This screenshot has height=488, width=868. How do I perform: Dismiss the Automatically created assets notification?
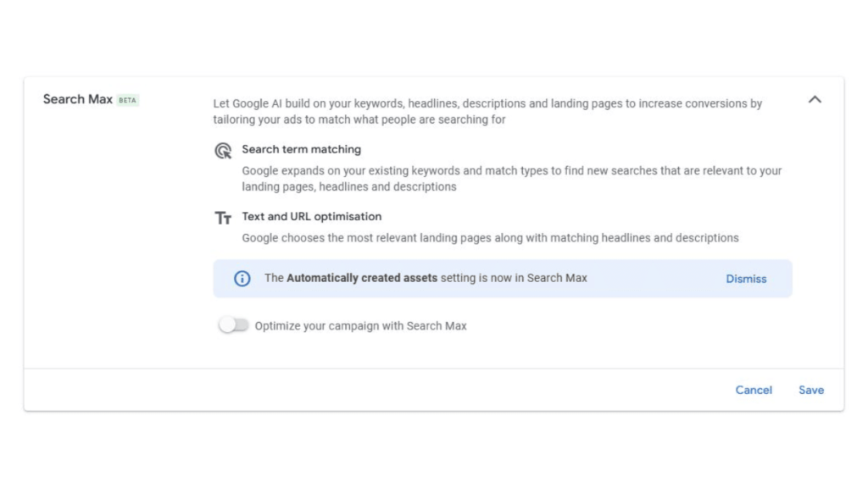click(746, 279)
